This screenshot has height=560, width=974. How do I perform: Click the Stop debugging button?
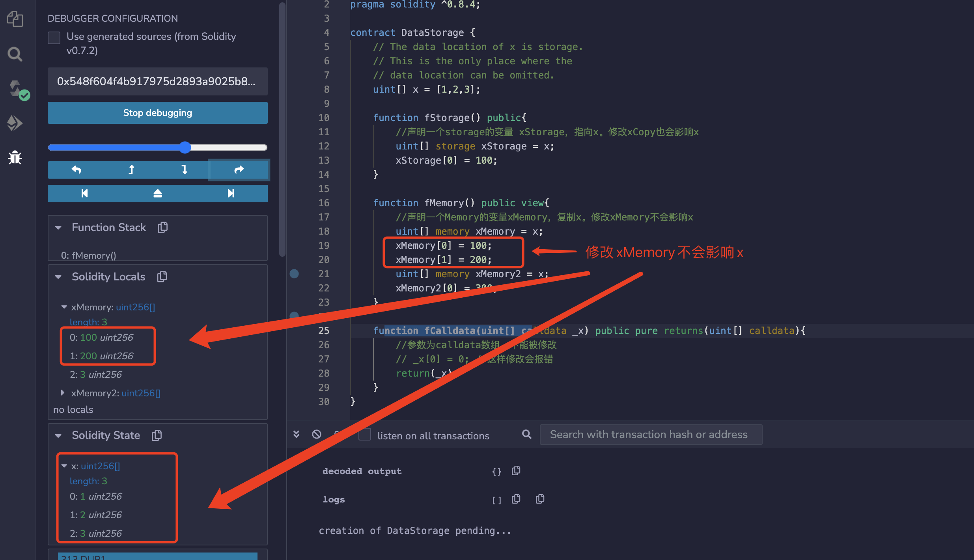coord(157,113)
